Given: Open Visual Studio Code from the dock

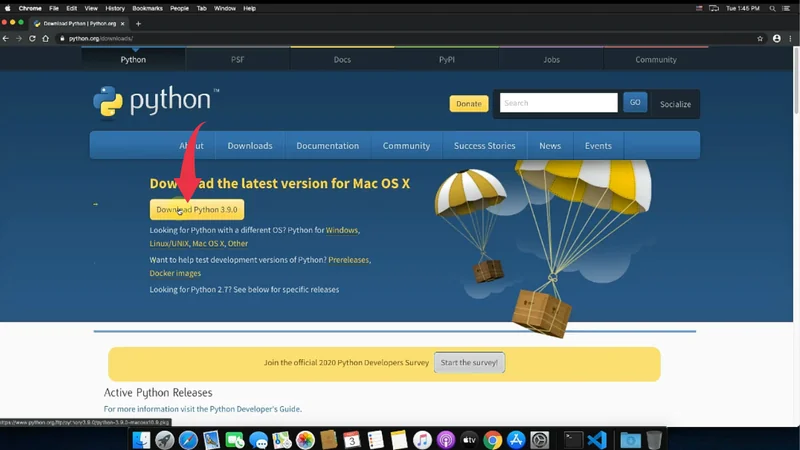Looking at the screenshot, I should point(597,439).
